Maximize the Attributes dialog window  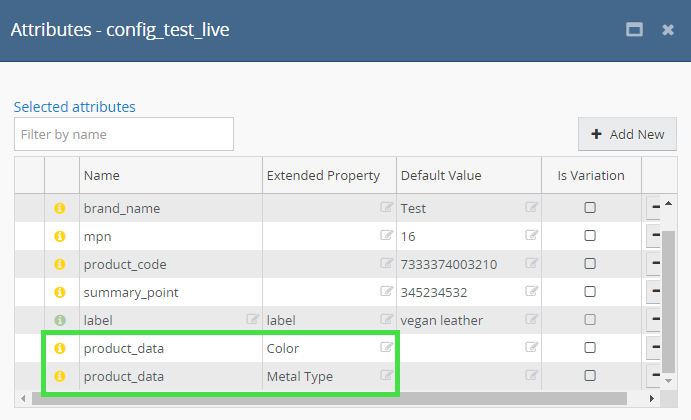[x=634, y=30]
